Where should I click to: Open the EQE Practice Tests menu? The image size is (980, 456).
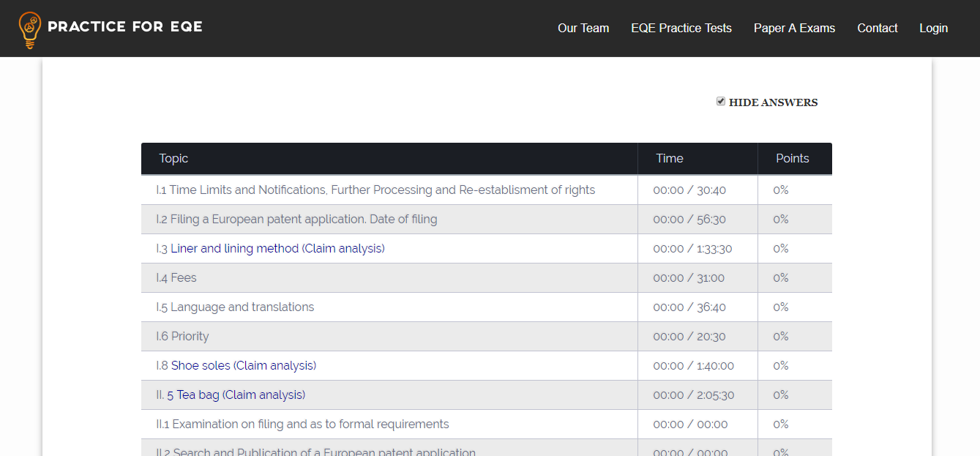point(681,28)
